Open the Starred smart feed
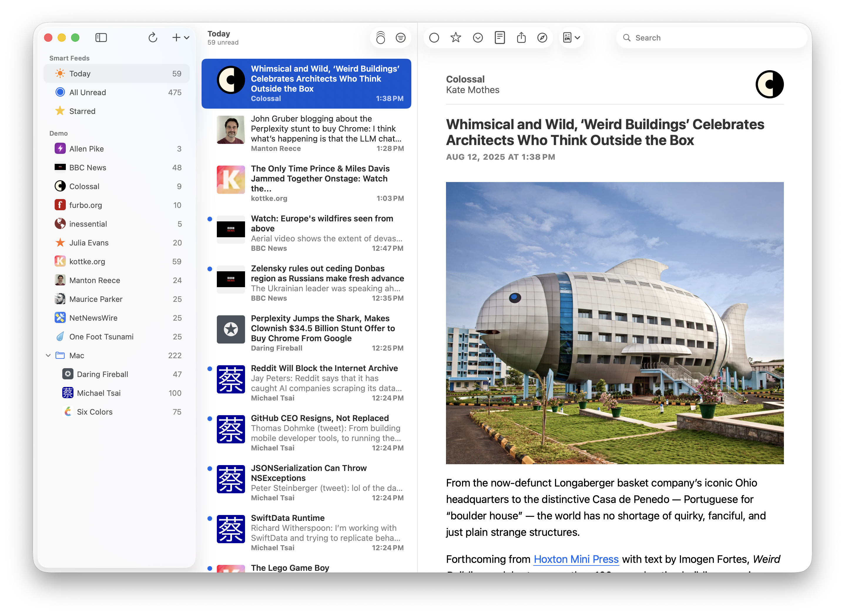The image size is (845, 616). (x=116, y=111)
